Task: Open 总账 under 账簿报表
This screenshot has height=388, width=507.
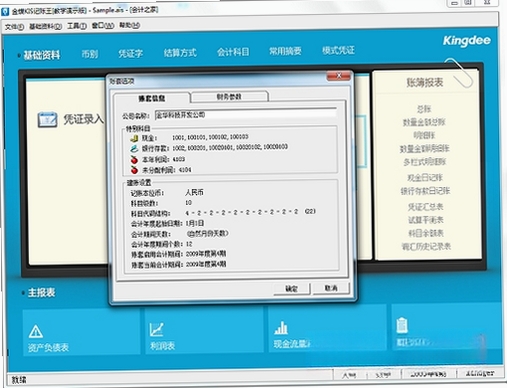Action: [x=424, y=109]
